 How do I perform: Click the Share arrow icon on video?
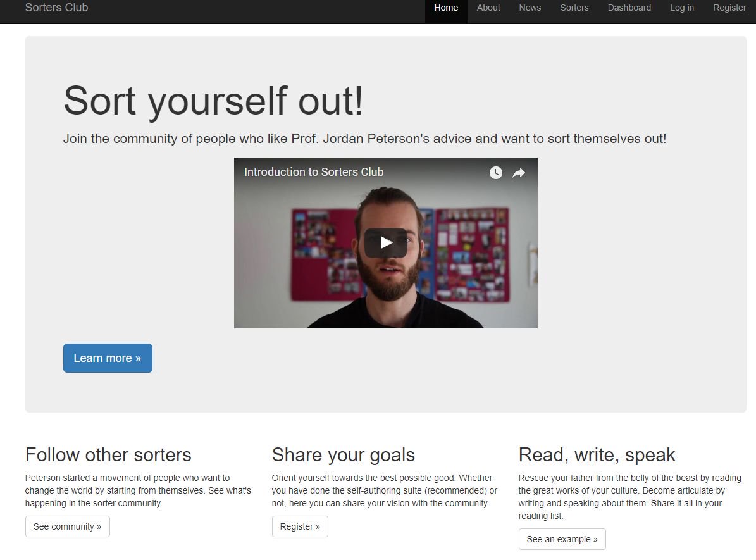coord(518,173)
